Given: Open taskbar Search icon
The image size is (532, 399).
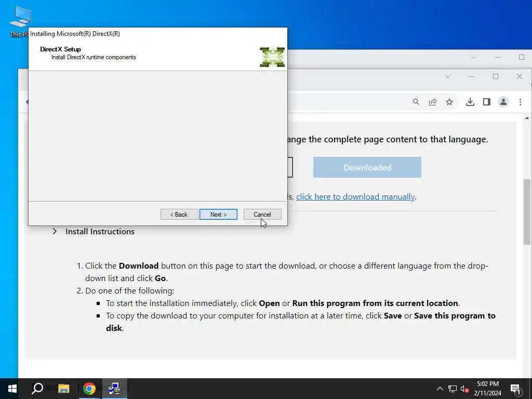Looking at the screenshot, I should coord(37,389).
